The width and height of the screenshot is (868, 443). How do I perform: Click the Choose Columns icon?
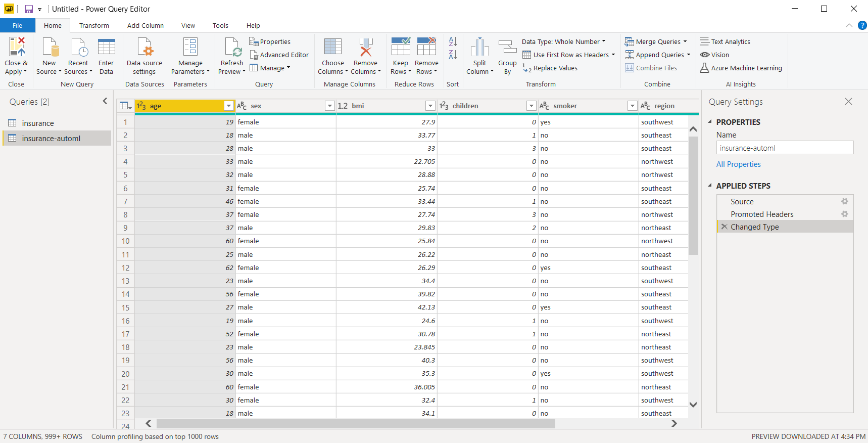(x=332, y=48)
